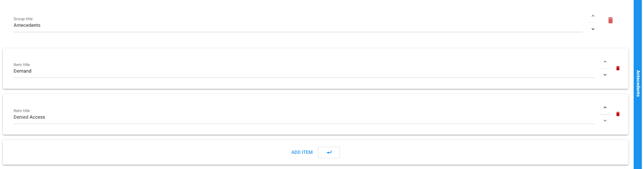Click the "Item title" label above Demand

(22, 65)
